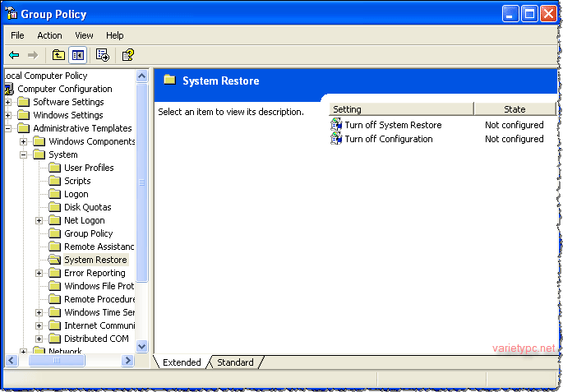Viewport: 563px width, 392px height.
Task: Click the Windows Components folder icon
Action: pyautogui.click(x=39, y=141)
